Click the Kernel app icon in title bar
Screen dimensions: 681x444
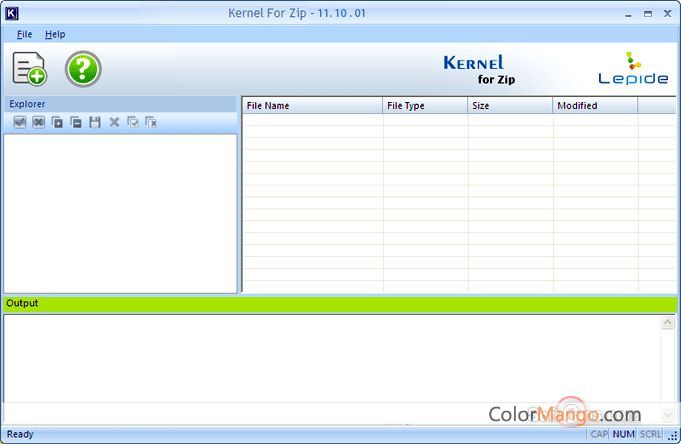pos(12,13)
